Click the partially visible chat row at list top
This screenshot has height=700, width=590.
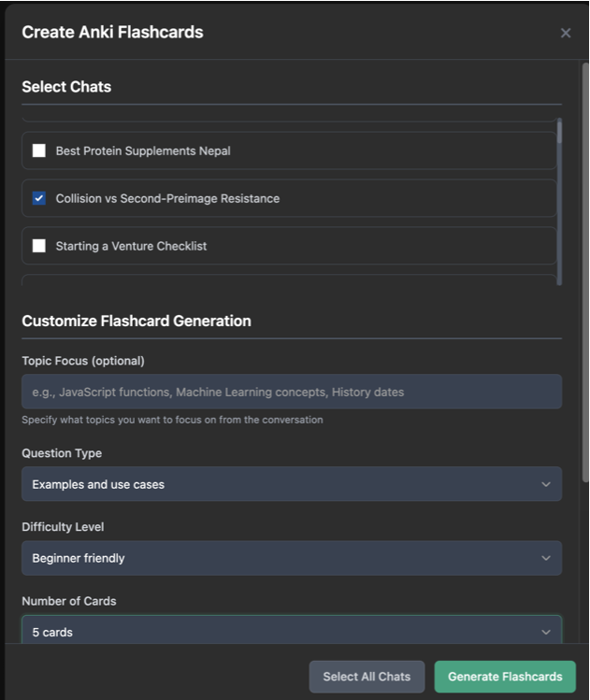tap(289, 120)
